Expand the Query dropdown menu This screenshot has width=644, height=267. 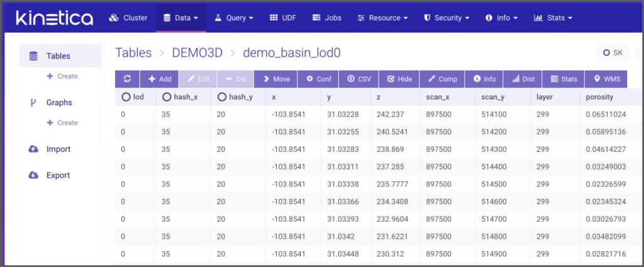233,18
